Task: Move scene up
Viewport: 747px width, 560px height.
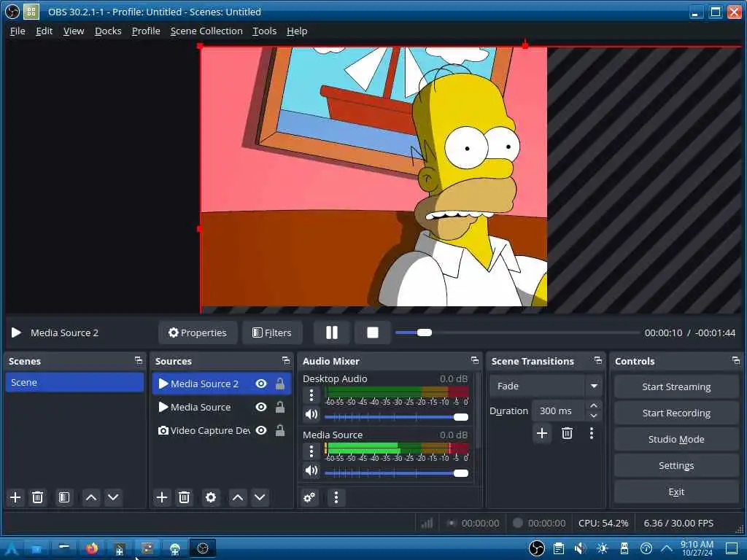Action: point(91,497)
